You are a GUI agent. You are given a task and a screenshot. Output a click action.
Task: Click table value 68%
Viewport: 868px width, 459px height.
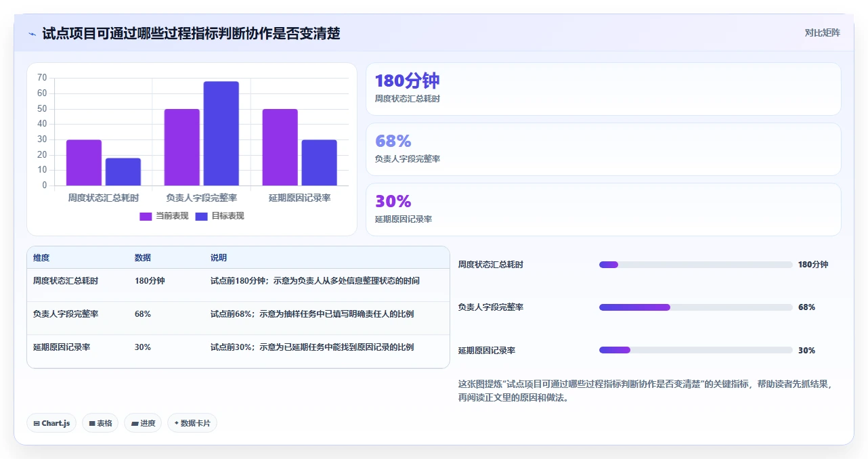[143, 314]
